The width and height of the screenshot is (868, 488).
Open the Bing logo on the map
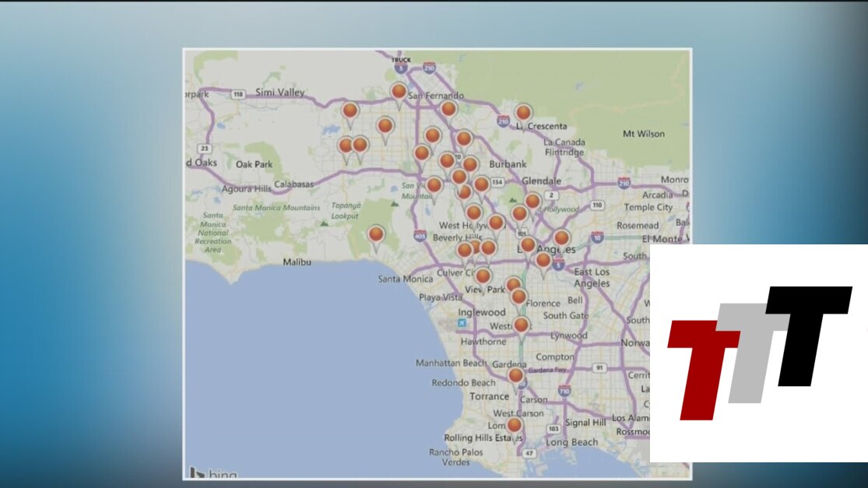pyautogui.click(x=212, y=472)
